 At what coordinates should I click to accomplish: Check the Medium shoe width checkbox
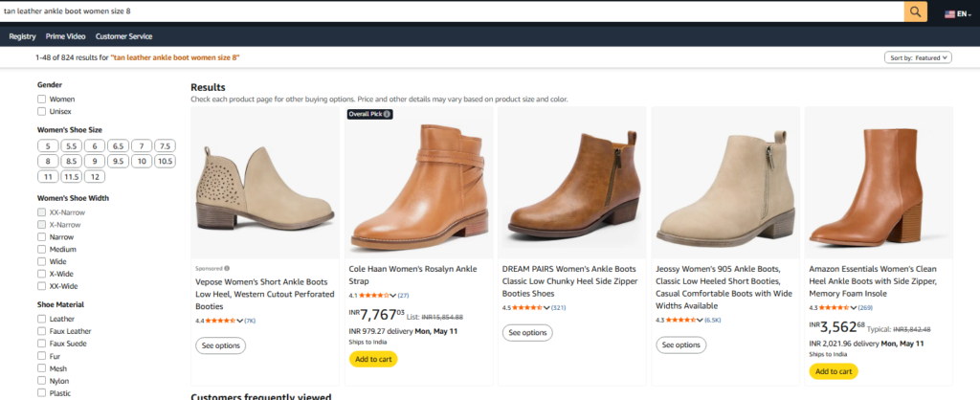tap(42, 250)
